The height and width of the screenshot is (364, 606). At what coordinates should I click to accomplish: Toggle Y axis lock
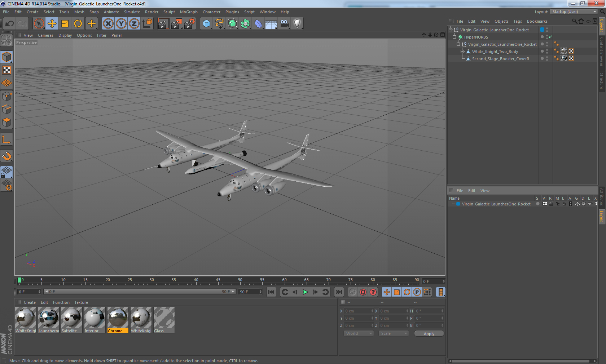(121, 24)
